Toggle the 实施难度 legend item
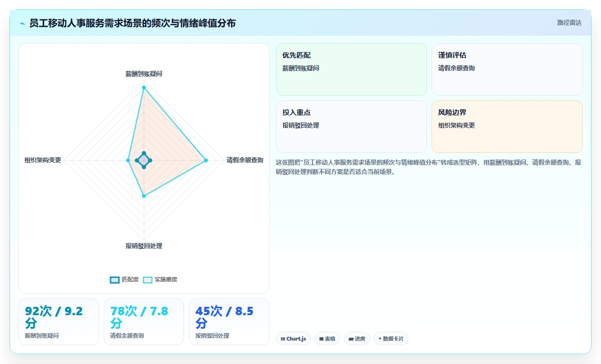 coord(160,280)
